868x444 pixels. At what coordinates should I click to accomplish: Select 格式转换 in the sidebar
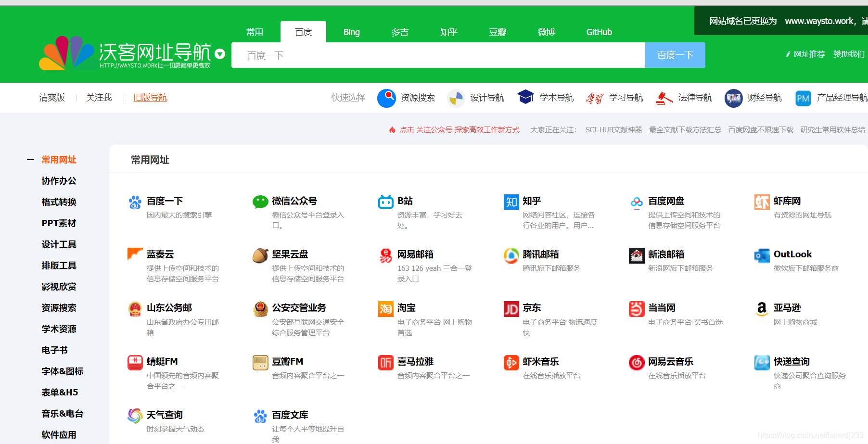coord(59,202)
